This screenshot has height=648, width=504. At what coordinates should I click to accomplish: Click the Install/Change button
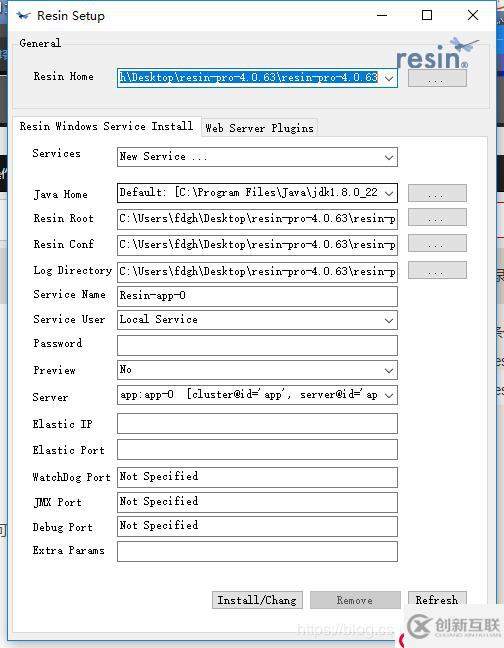pyautogui.click(x=257, y=600)
